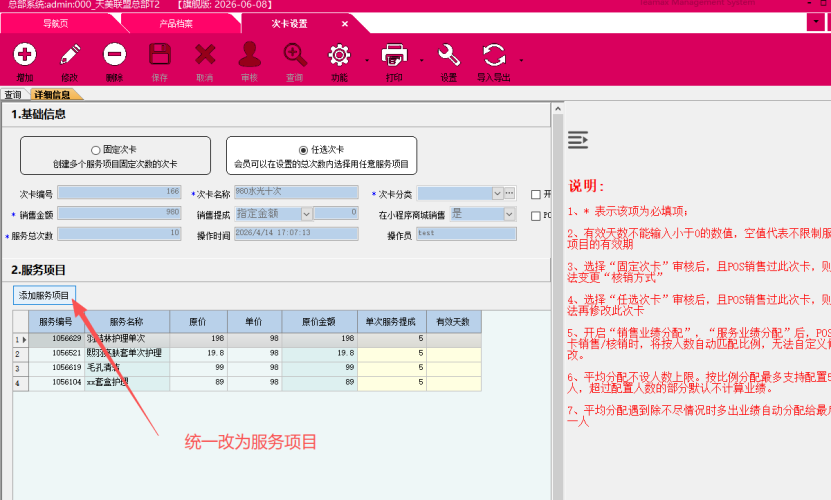Open the 次卡分类 ellipsis browse button
Viewport: 831px width, 500px height.
[x=509, y=194]
